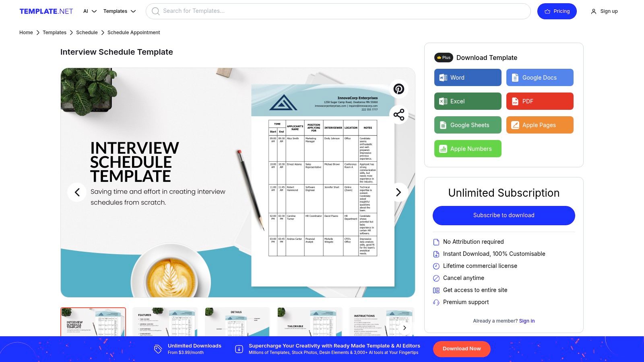Type in Search for Templates field
The image size is (644, 362).
pos(338,11)
